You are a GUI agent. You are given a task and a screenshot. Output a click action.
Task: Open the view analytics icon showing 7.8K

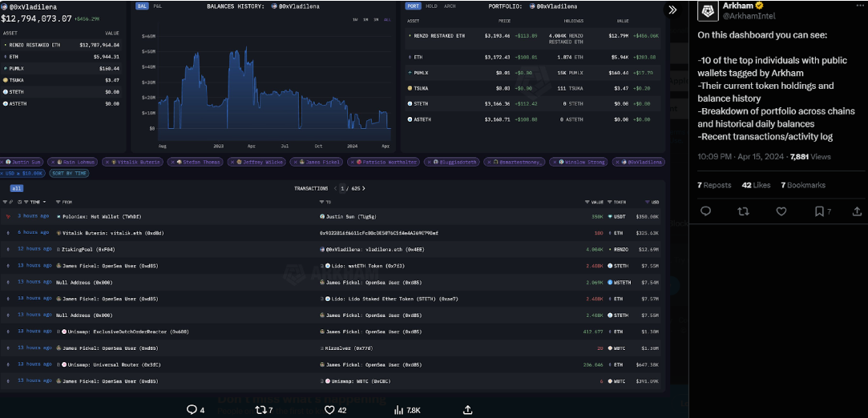pyautogui.click(x=398, y=410)
